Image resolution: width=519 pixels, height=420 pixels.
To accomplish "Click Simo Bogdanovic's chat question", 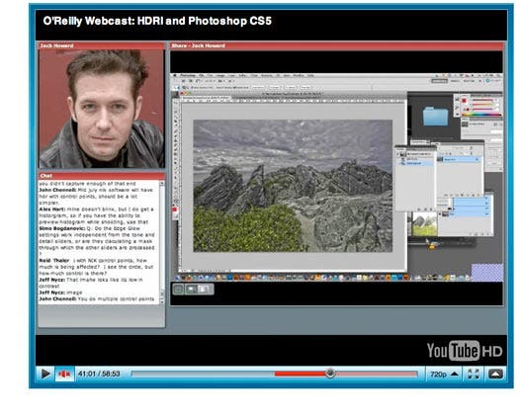I will 97,241.
